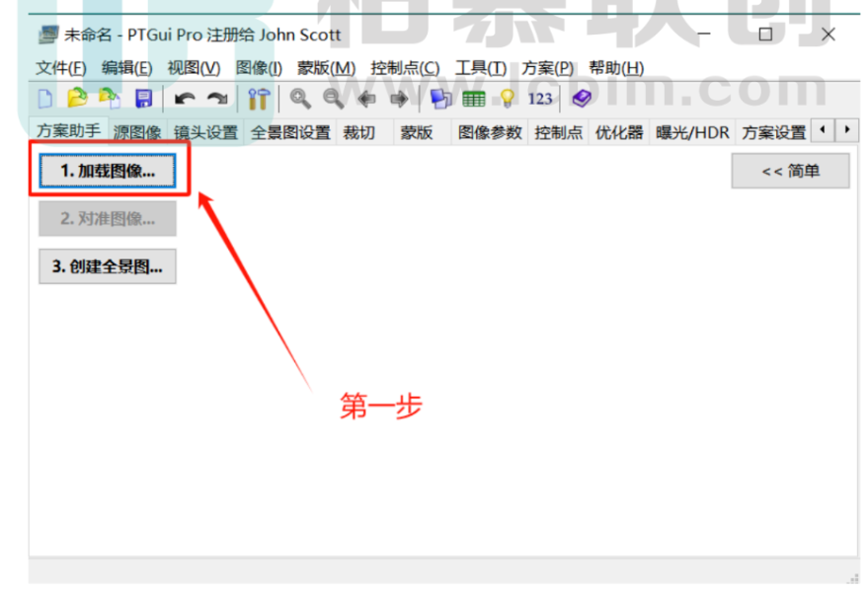
Task: Open the 视图(V) menu
Action: point(194,68)
